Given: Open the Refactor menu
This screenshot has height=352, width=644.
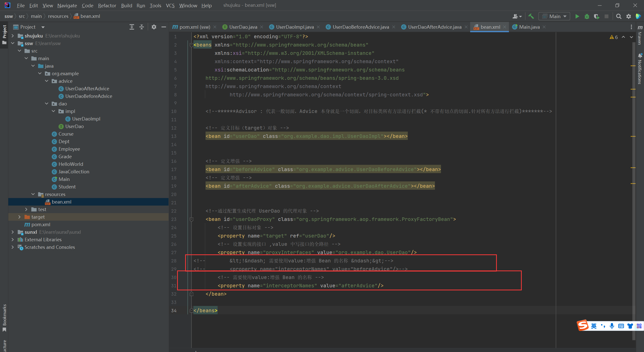Looking at the screenshot, I should [x=107, y=5].
